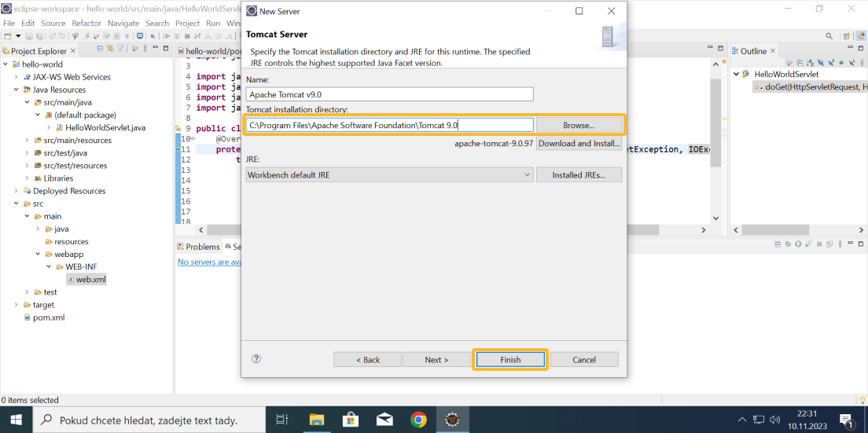Minimize the Outline panel

click(850, 47)
